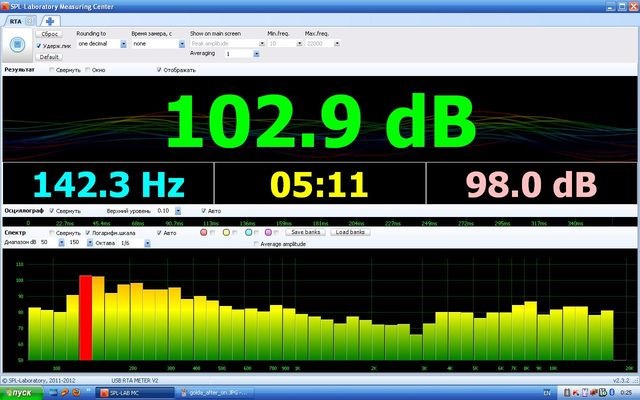Screen dimensions: 640x400
Task: Click the Bluetooth tray icon
Action: (612, 393)
